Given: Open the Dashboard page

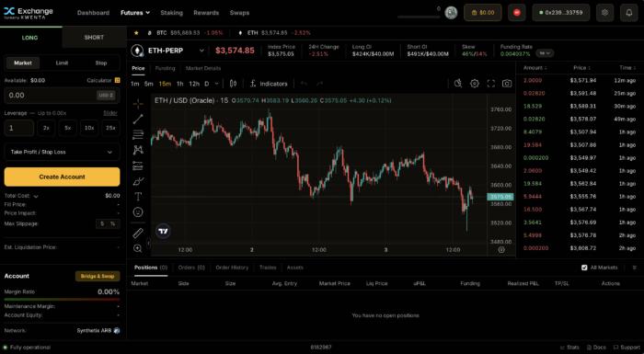Looking at the screenshot, I should 93,13.
